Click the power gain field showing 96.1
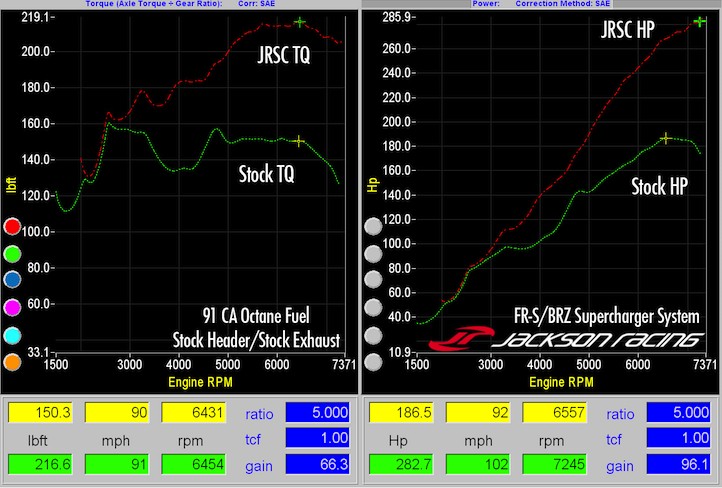722x488 pixels. [x=679, y=464]
